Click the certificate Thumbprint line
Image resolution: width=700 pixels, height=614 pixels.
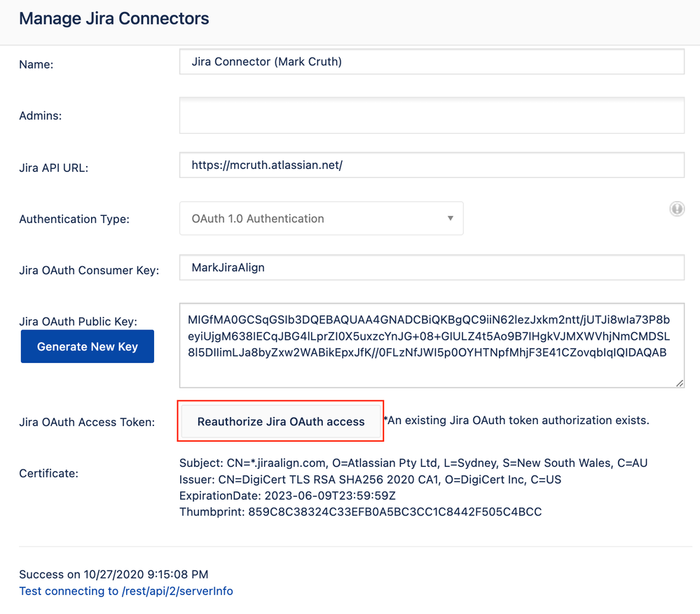point(360,512)
